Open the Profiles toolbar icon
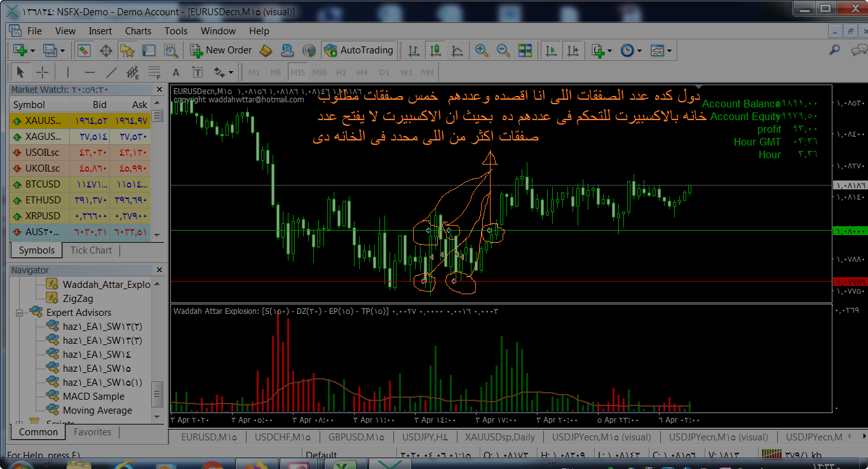The height and width of the screenshot is (469, 868). (50, 50)
